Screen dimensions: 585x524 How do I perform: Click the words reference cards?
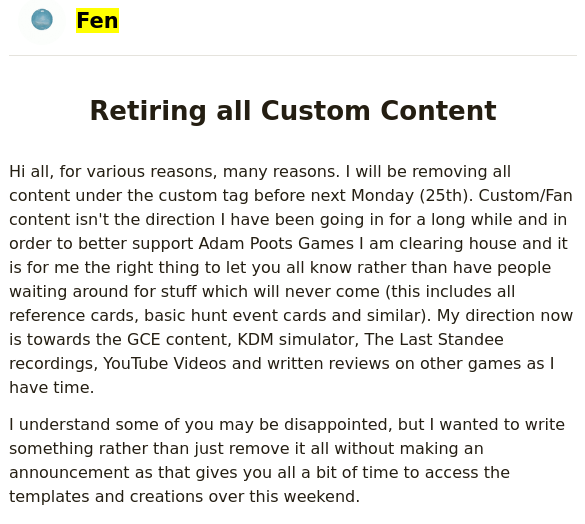(73, 315)
